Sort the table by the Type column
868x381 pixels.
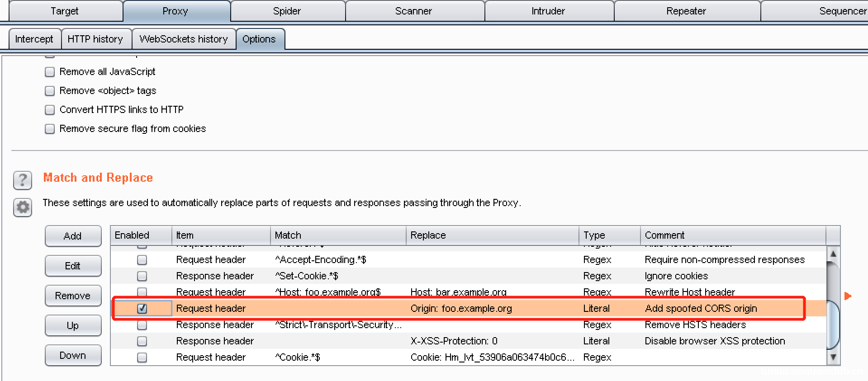click(609, 235)
